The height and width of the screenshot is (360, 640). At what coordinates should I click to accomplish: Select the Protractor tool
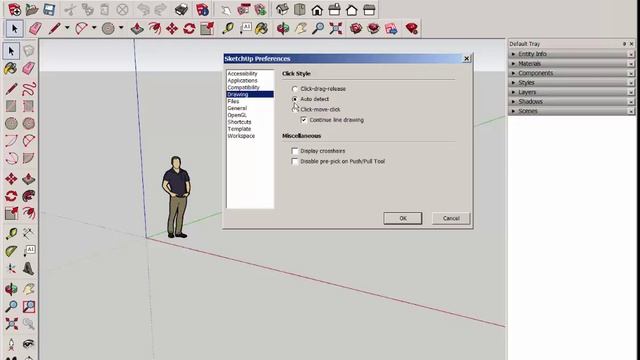[x=11, y=251]
